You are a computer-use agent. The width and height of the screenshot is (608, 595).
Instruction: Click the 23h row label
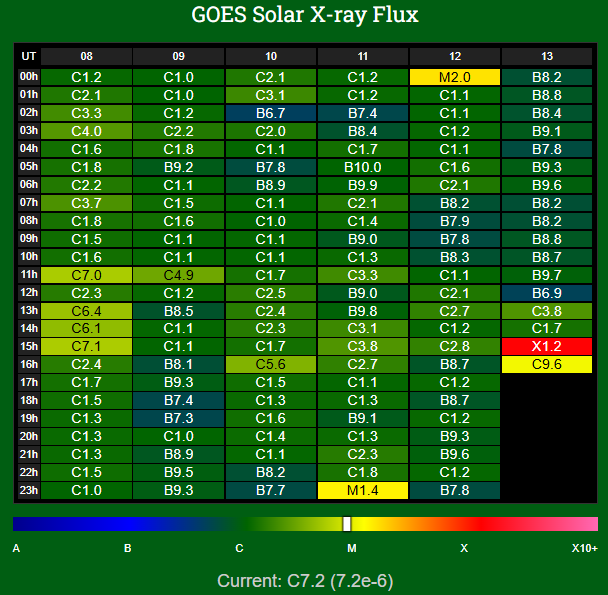coord(29,490)
